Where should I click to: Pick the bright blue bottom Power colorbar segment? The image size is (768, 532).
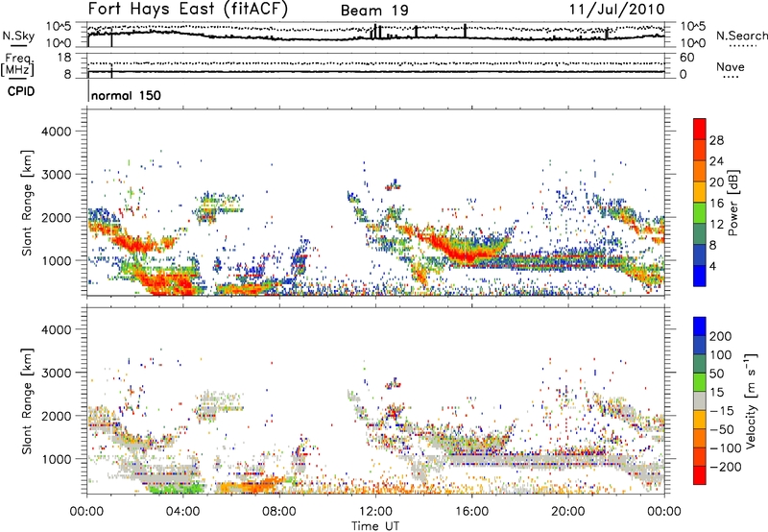(700, 276)
